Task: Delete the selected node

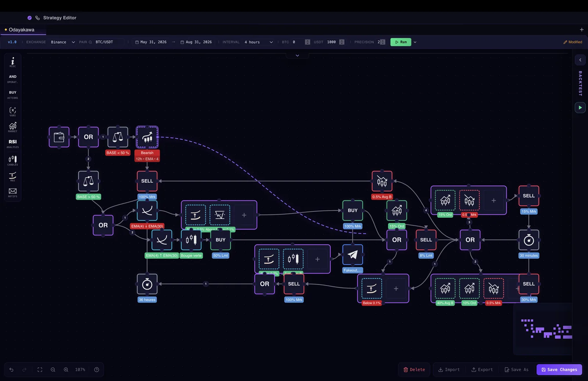Action: [414, 370]
